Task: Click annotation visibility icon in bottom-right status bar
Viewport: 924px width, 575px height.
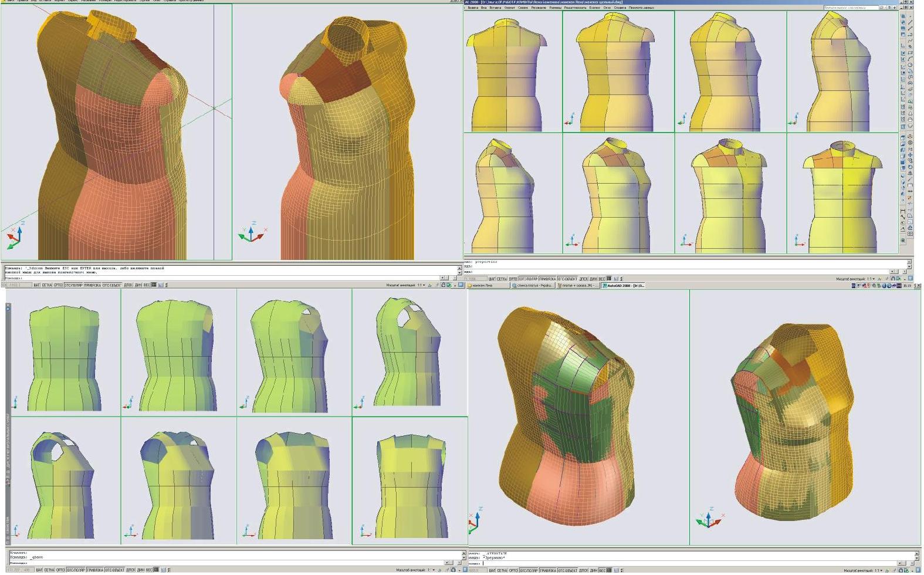Action: (x=888, y=570)
